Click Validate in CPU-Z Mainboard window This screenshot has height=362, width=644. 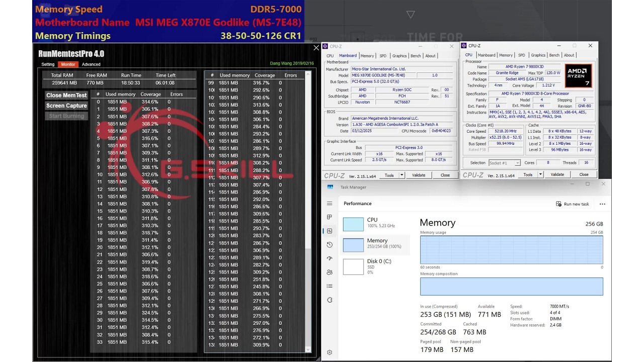tap(419, 175)
